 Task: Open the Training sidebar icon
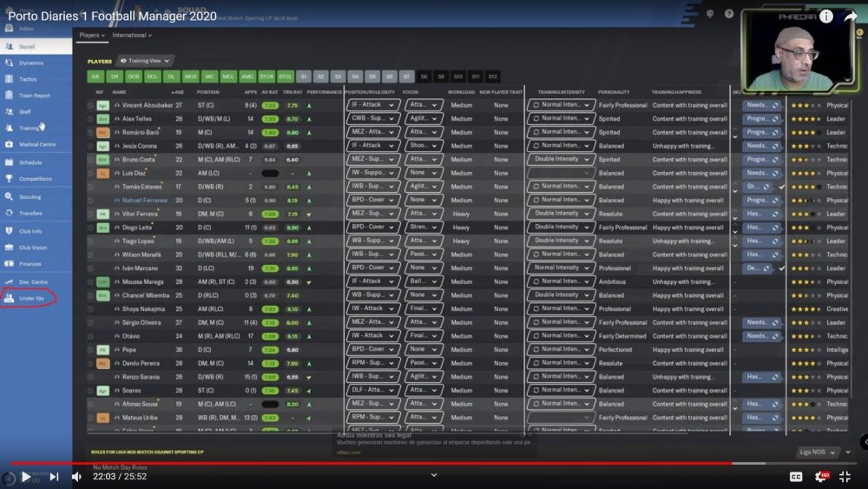[x=9, y=128]
